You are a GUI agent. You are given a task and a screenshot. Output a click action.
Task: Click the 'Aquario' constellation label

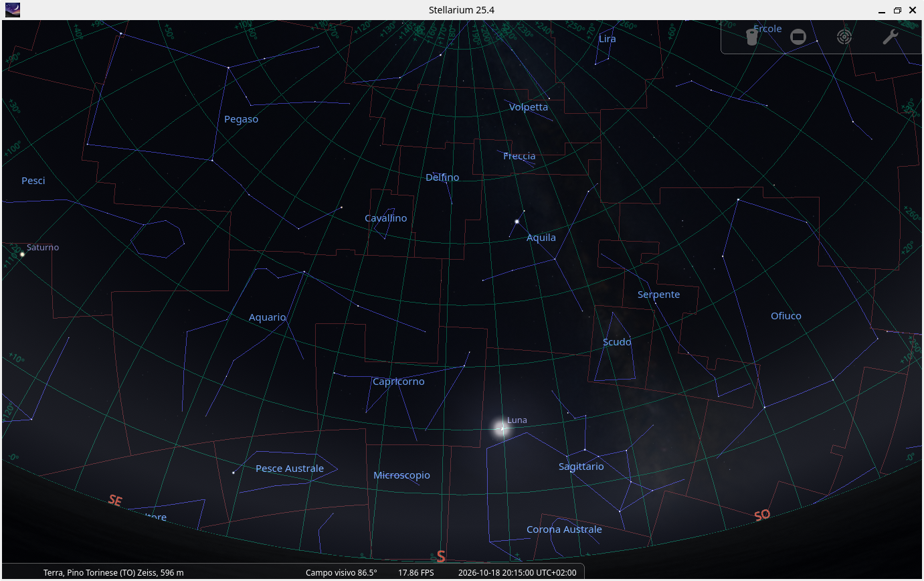point(268,317)
